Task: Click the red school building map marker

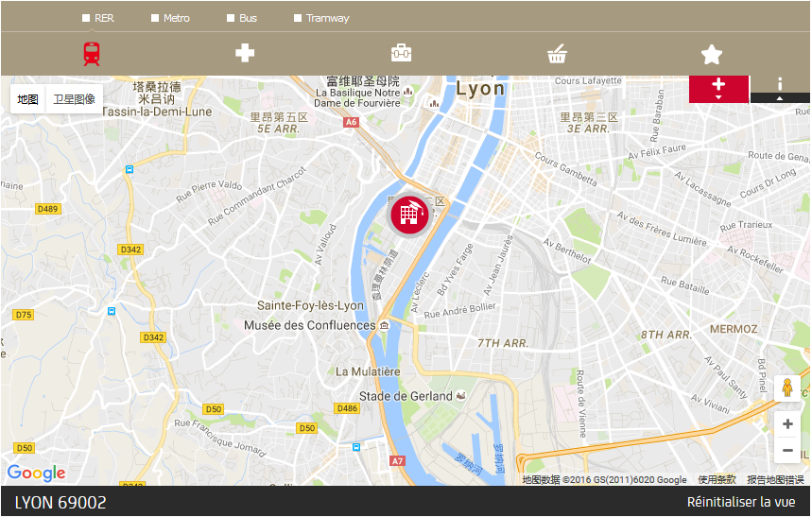Action: click(x=410, y=215)
